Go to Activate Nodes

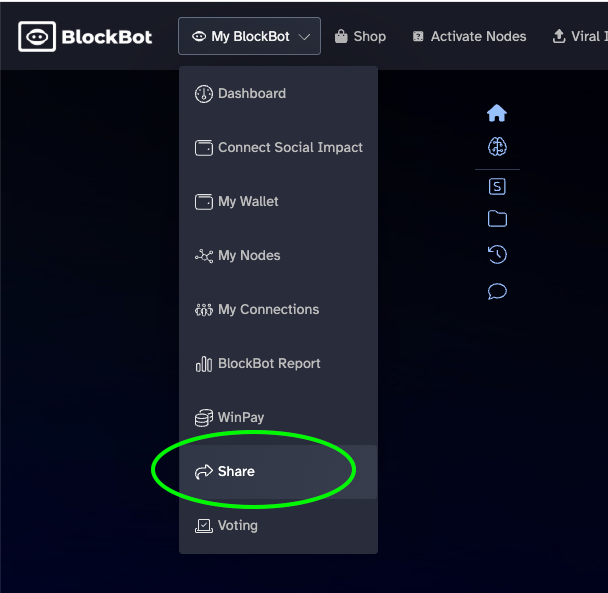[469, 36]
